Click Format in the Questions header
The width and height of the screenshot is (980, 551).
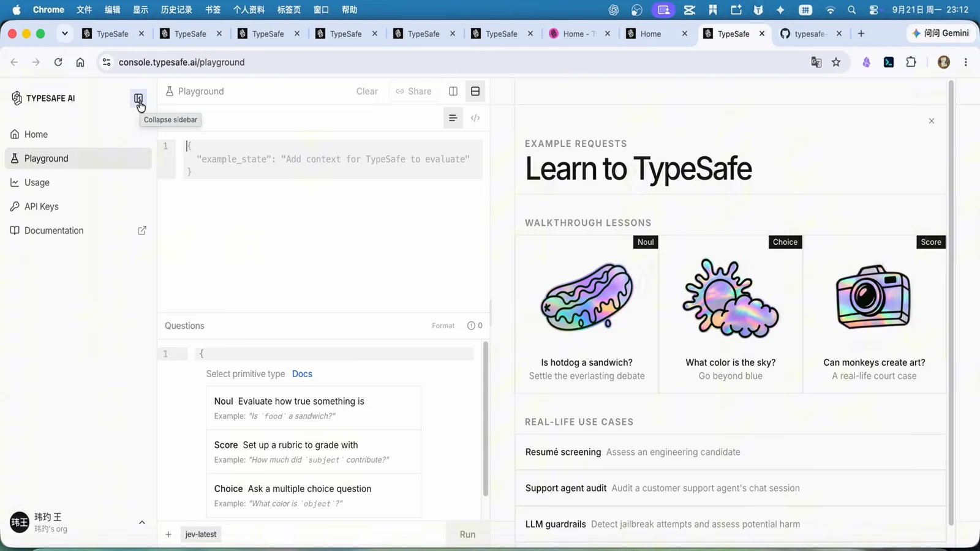(443, 326)
